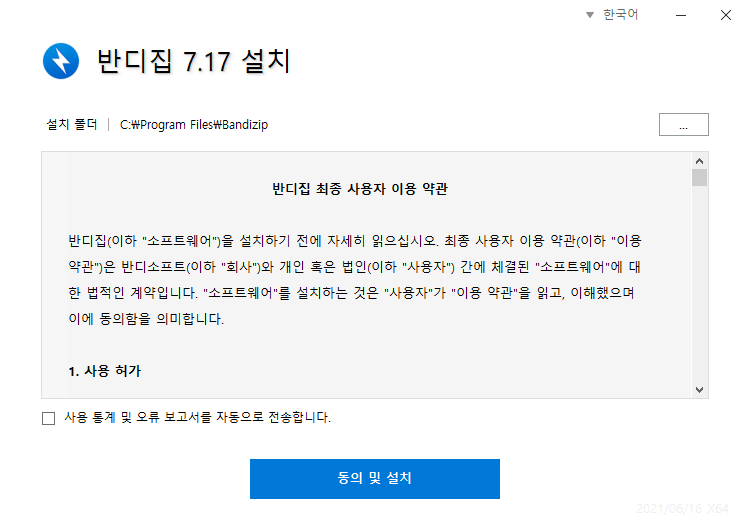Viewport: 750px width, 530px height.
Task: Click the license scrollbar down arrow
Action: [x=699, y=389]
